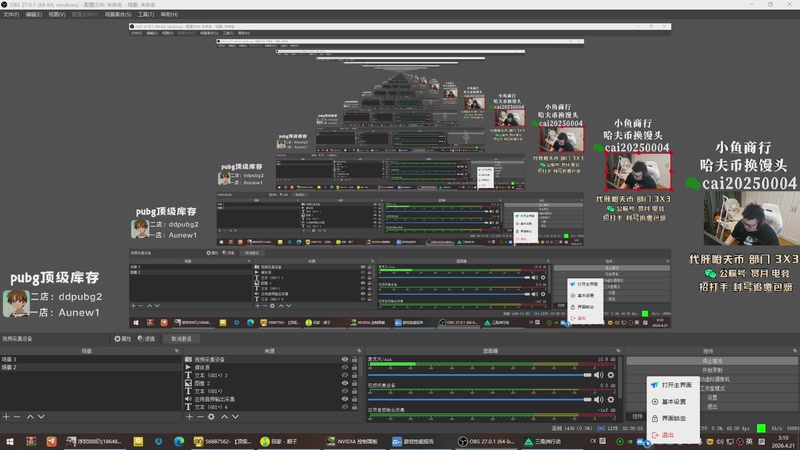Adjust the 视频采集设备 volume slider
Image resolution: width=800 pixels, height=450 pixels.
(480, 399)
